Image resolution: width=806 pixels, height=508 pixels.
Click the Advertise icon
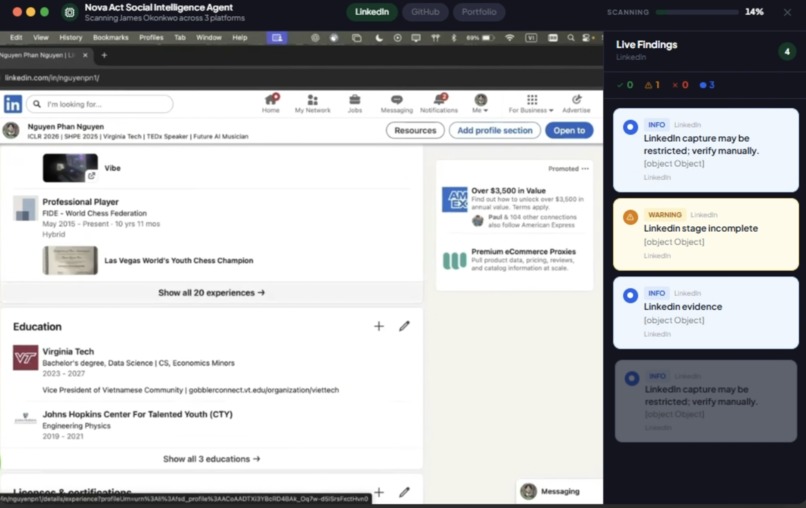click(576, 99)
